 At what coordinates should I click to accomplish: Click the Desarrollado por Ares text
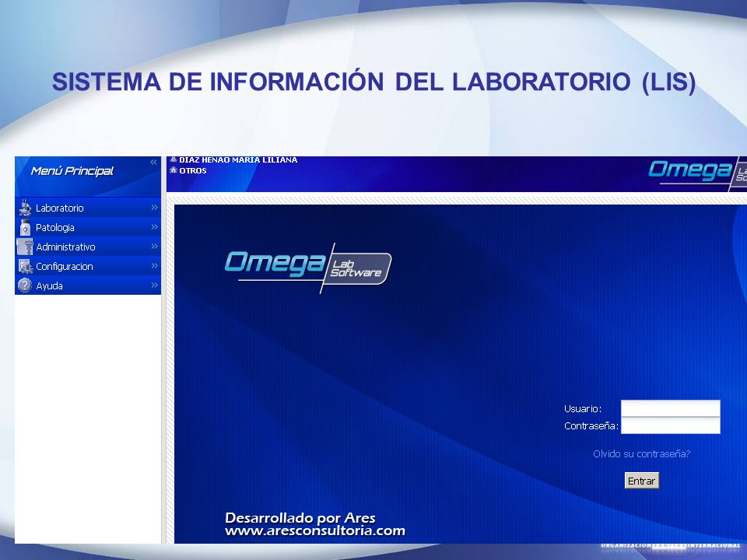300,518
